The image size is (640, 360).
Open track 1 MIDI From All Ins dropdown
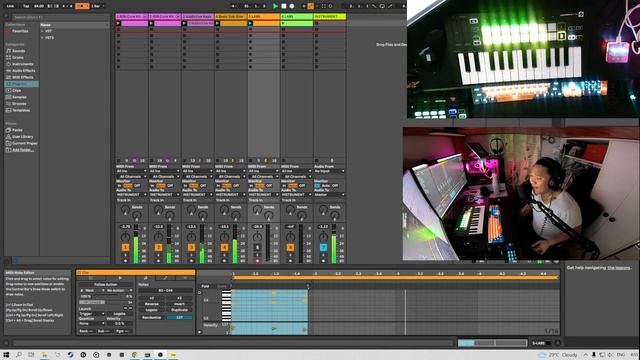coord(131,171)
